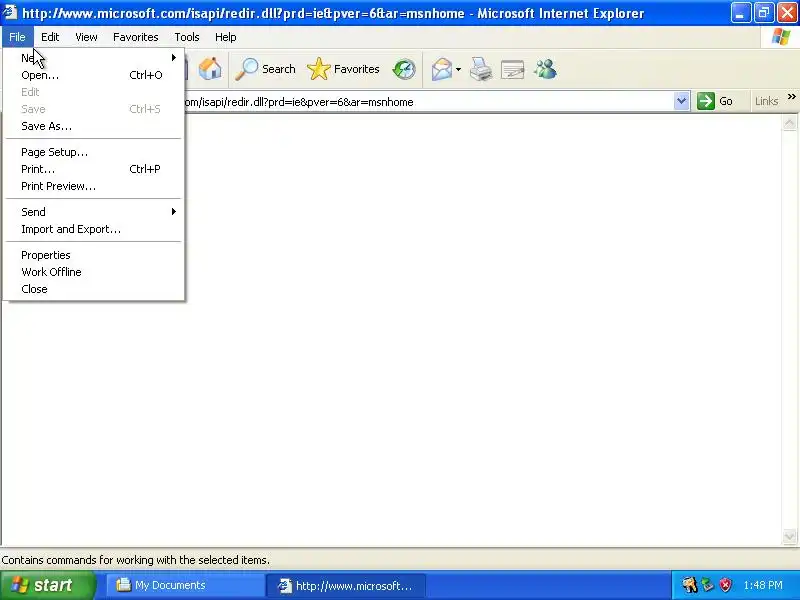Viewport: 800px width, 600px height.
Task: Select Page Setup... in File menu
Action: tap(94, 152)
